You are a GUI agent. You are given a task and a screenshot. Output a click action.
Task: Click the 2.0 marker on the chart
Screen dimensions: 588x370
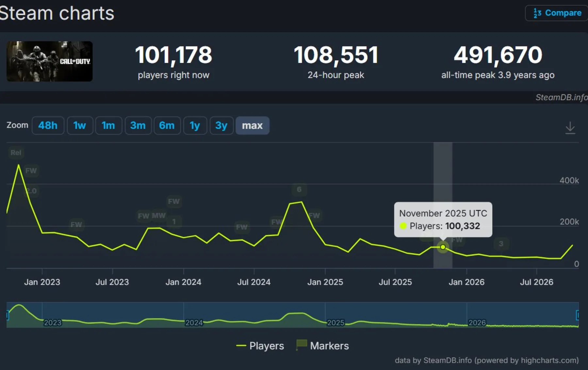[31, 191]
